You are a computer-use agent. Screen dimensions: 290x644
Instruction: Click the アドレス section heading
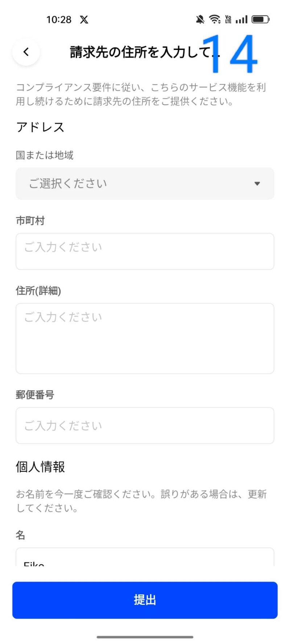[40, 127]
